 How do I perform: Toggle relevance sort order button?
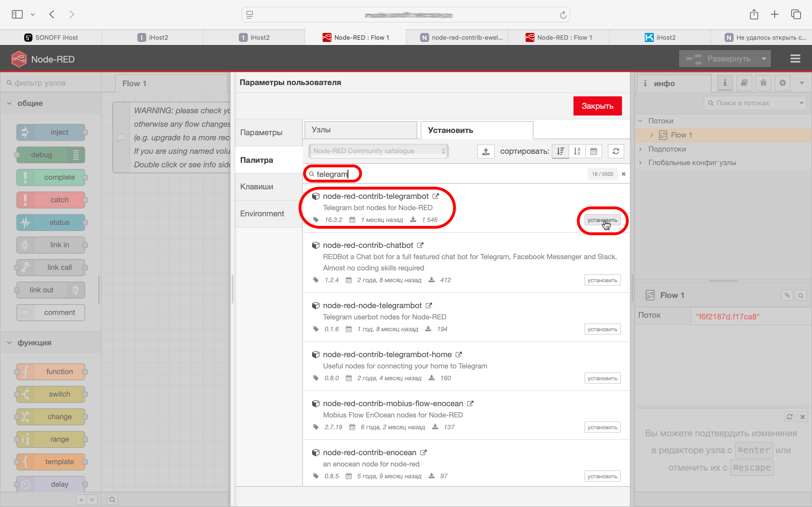point(560,151)
